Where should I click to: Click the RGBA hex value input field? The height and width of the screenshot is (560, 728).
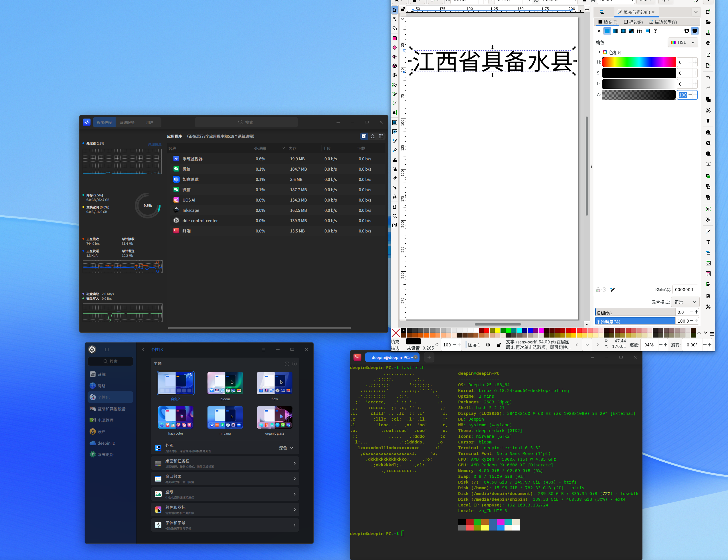[x=685, y=290]
